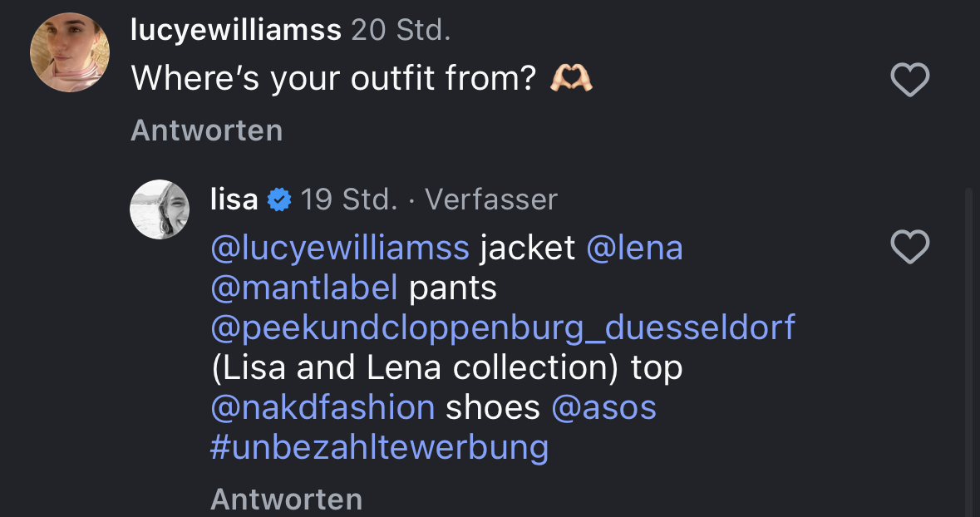This screenshot has height=517, width=980.
Task: Like the comment by lucyewilliamss
Action: tap(909, 80)
